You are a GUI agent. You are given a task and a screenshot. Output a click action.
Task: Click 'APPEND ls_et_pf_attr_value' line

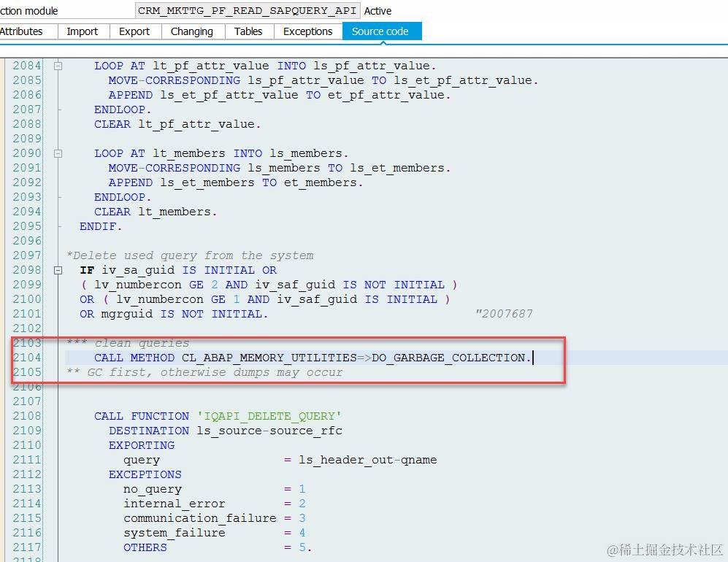[280, 95]
